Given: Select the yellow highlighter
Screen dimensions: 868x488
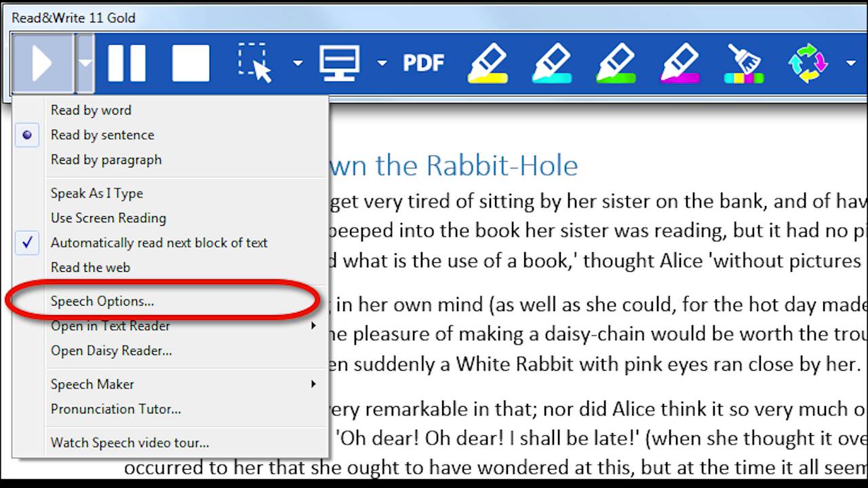Looking at the screenshot, I should 488,63.
